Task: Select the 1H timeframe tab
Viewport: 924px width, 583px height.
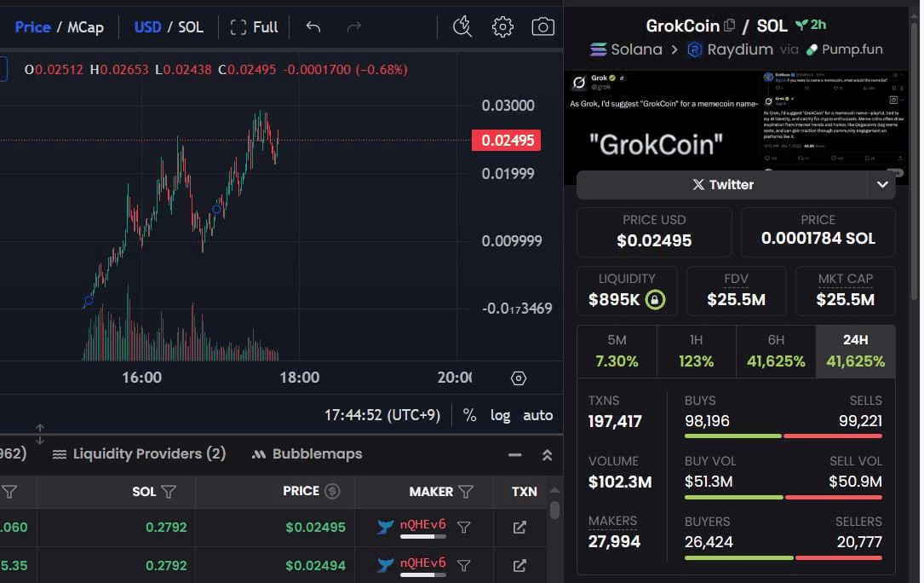Action: pyautogui.click(x=696, y=351)
